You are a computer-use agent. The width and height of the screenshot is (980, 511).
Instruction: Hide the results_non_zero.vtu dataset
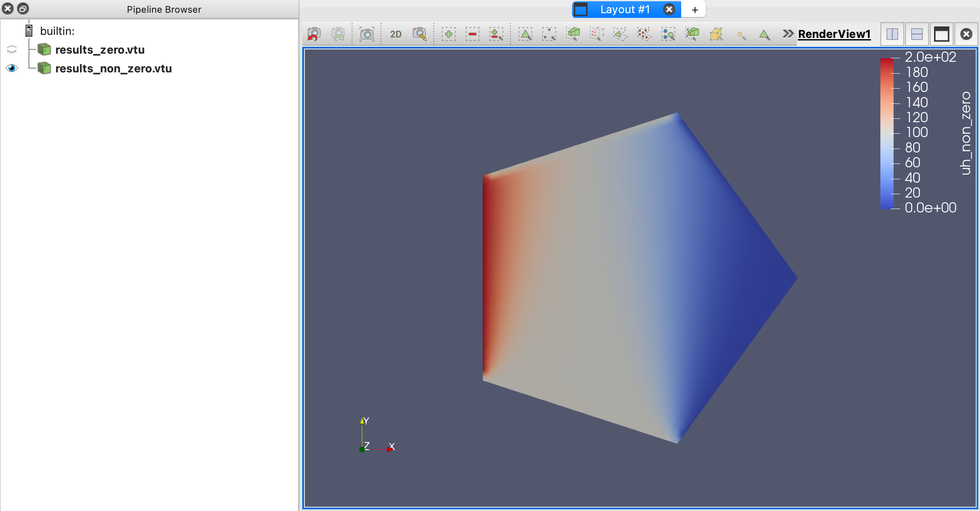[12, 68]
